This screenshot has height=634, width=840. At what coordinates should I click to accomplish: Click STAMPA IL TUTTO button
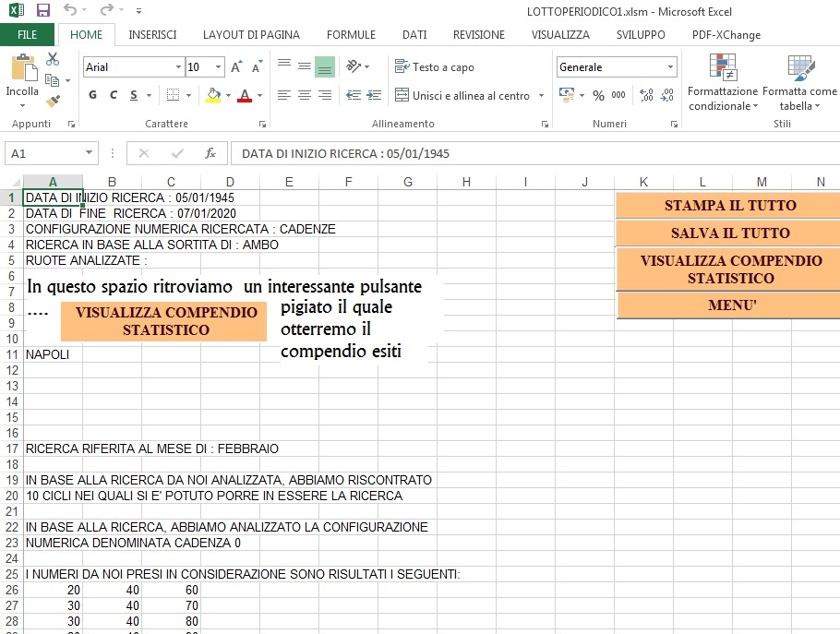point(729,205)
